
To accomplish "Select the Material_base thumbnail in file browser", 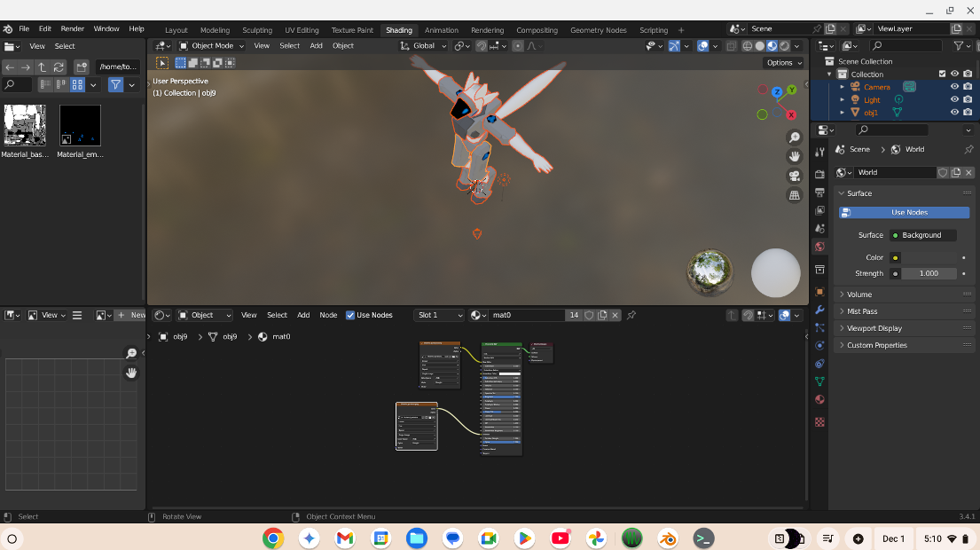I will (x=25, y=126).
